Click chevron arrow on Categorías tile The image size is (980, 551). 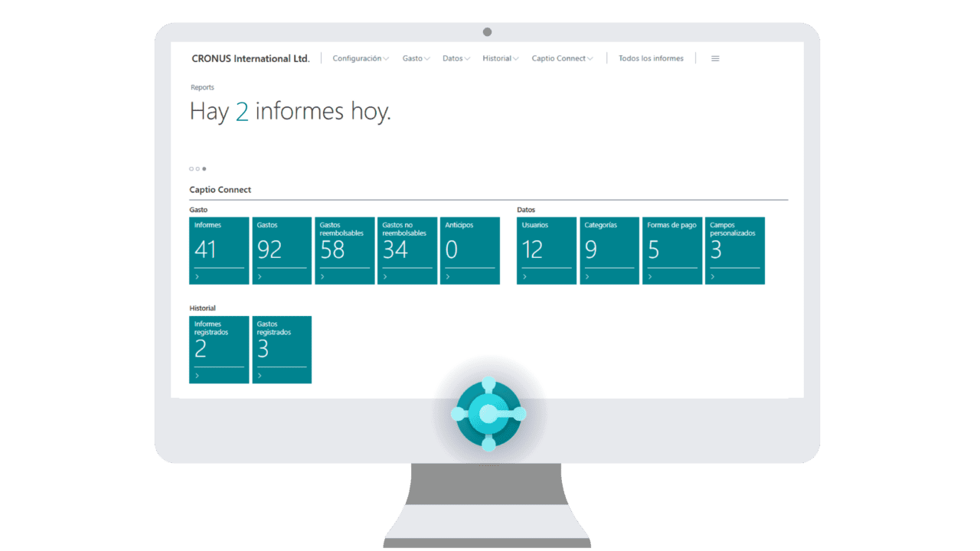pos(587,277)
